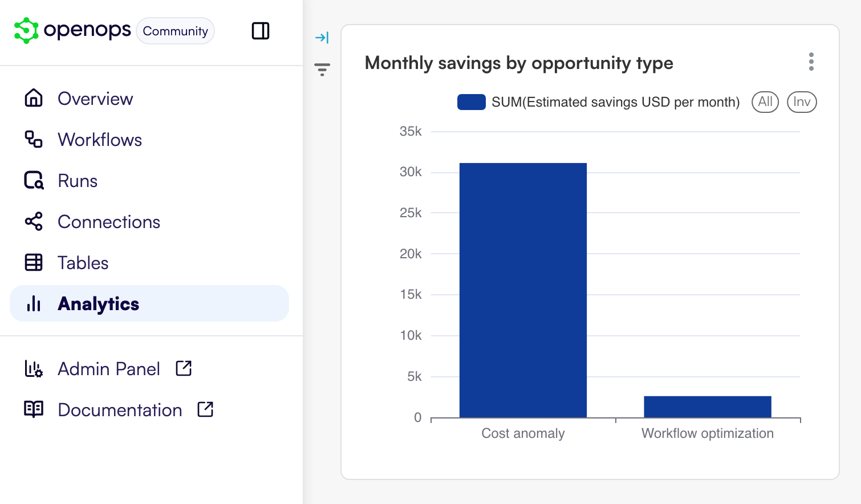
Task: Toggle the sidebar collapse control
Action: coord(261,31)
